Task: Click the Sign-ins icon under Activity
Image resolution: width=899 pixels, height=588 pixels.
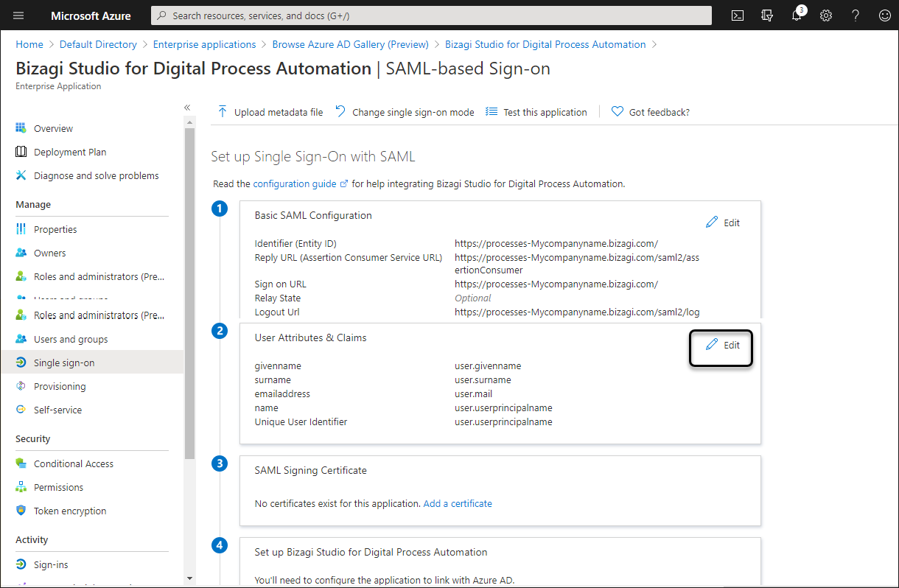Action: [21, 564]
